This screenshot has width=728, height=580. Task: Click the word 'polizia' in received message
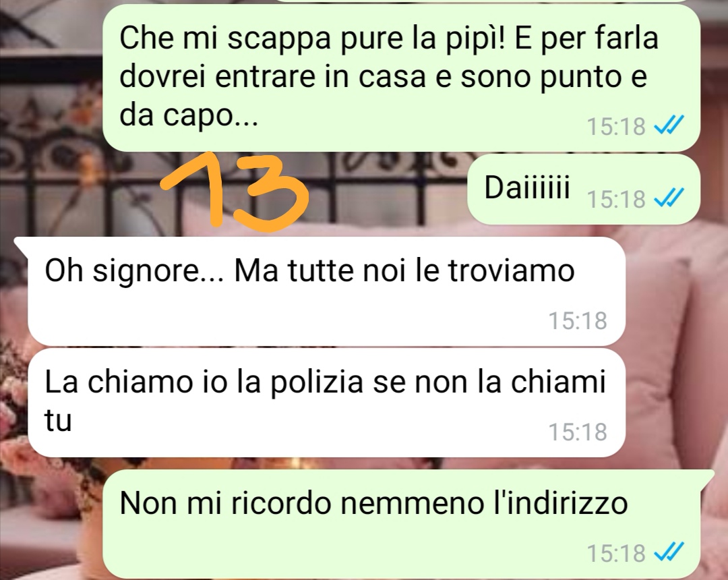(x=317, y=384)
